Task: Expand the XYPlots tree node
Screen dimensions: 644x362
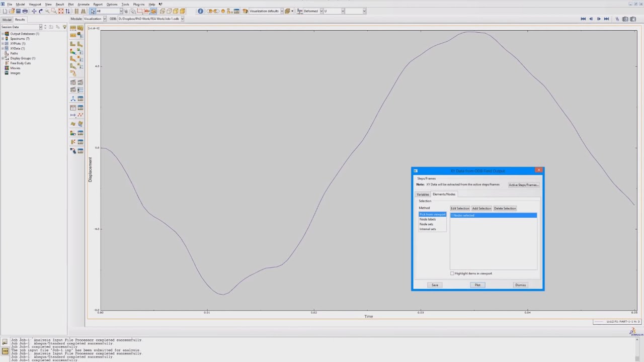Action: pyautogui.click(x=3, y=44)
